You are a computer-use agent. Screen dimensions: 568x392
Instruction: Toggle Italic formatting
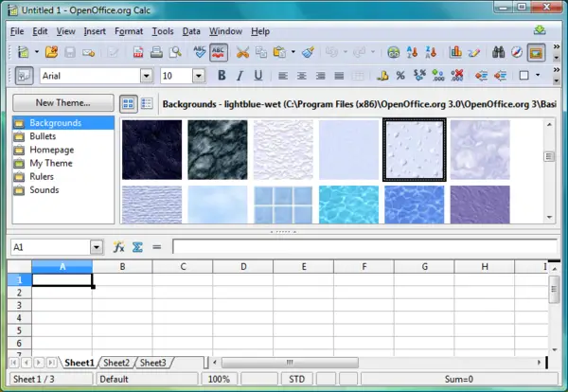tap(240, 76)
